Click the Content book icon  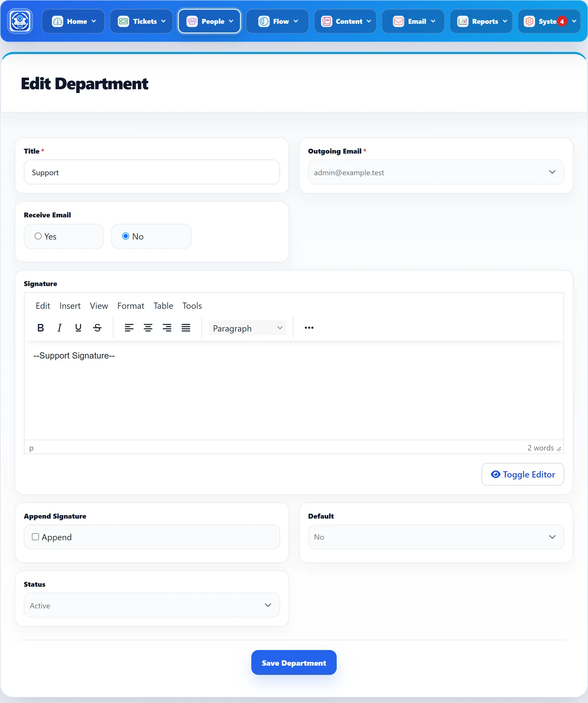pos(326,21)
